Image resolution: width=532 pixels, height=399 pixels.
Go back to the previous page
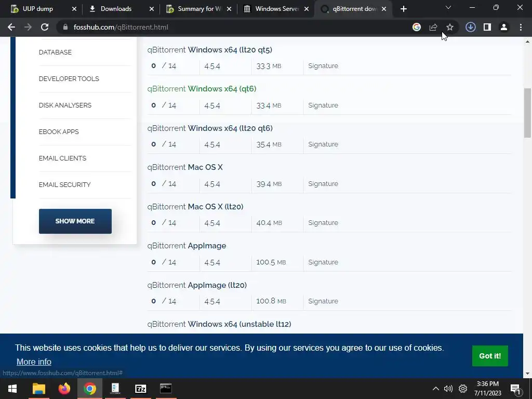[11, 27]
